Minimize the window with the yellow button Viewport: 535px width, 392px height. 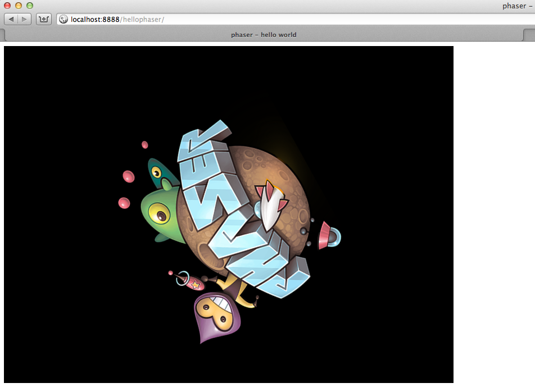(x=19, y=6)
